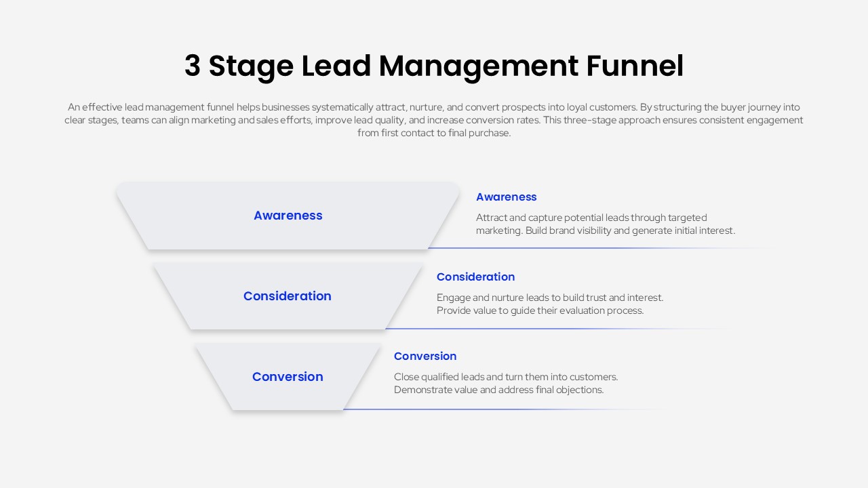Click the Awareness label inside the funnel
The height and width of the screenshot is (488, 868).
288,216
